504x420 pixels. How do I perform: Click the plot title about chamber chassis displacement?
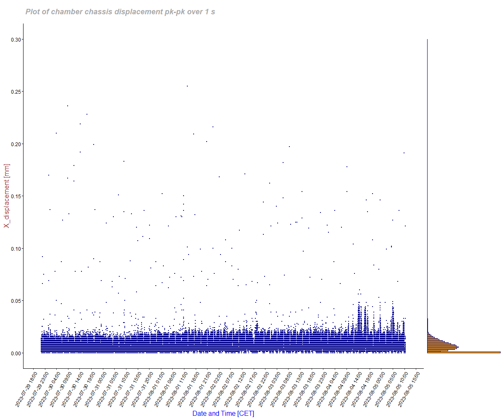(x=120, y=12)
